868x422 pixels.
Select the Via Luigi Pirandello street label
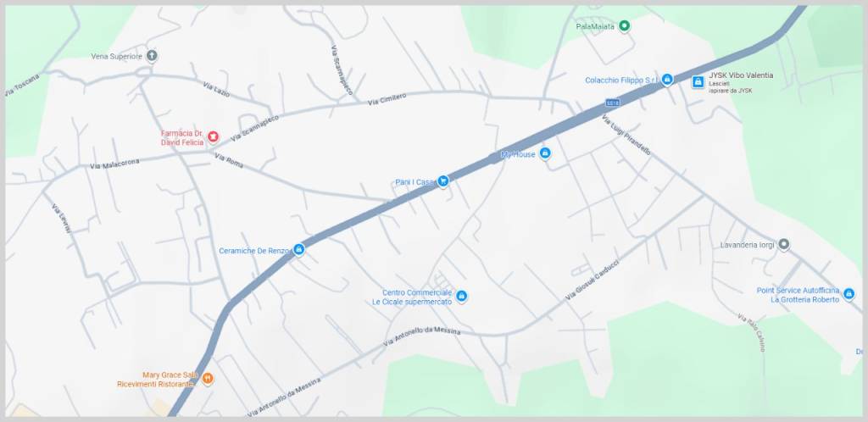coord(626,135)
